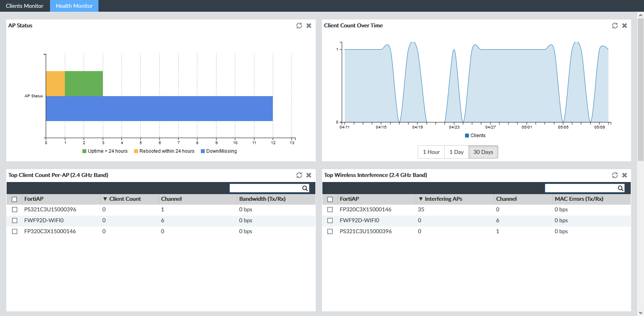The height and width of the screenshot is (316, 644).
Task: Click interfering AP count 35
Action: pyautogui.click(x=421, y=209)
